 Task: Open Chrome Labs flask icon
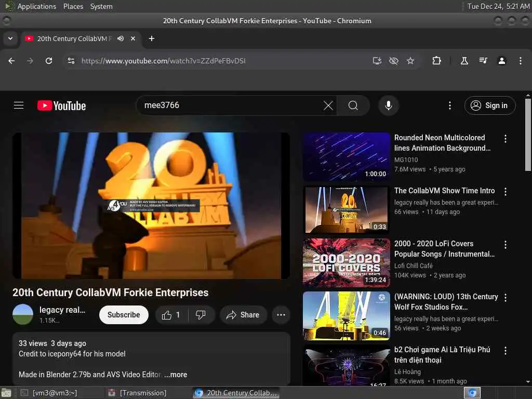click(x=464, y=61)
